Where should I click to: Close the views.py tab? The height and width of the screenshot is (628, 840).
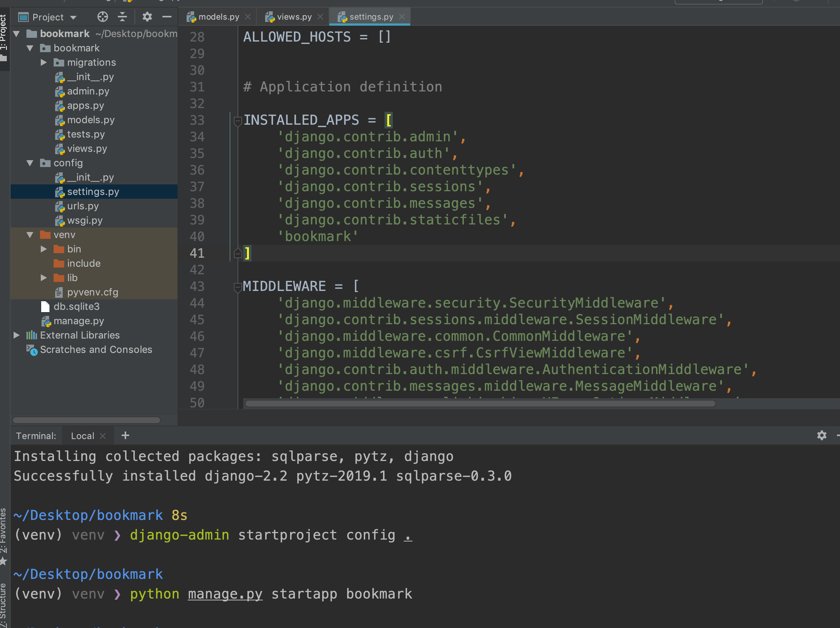point(320,17)
